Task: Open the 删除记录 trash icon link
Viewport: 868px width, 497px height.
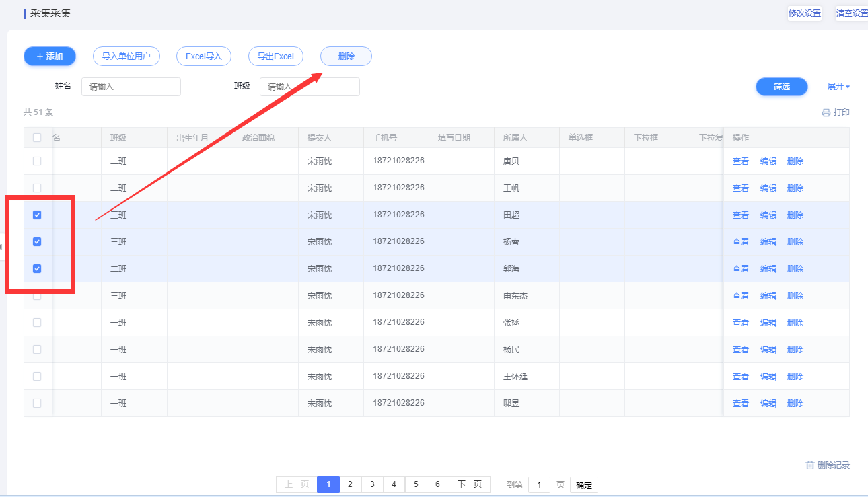Action: (810, 465)
